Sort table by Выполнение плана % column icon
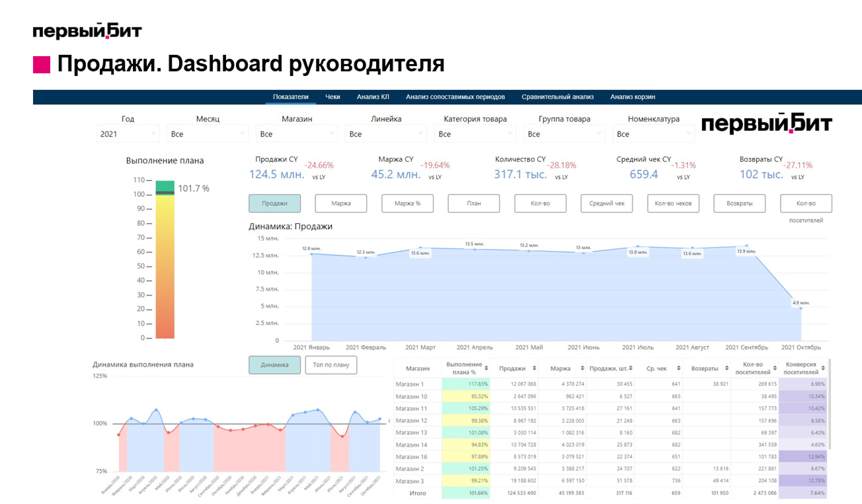The image size is (862, 504). [x=487, y=368]
